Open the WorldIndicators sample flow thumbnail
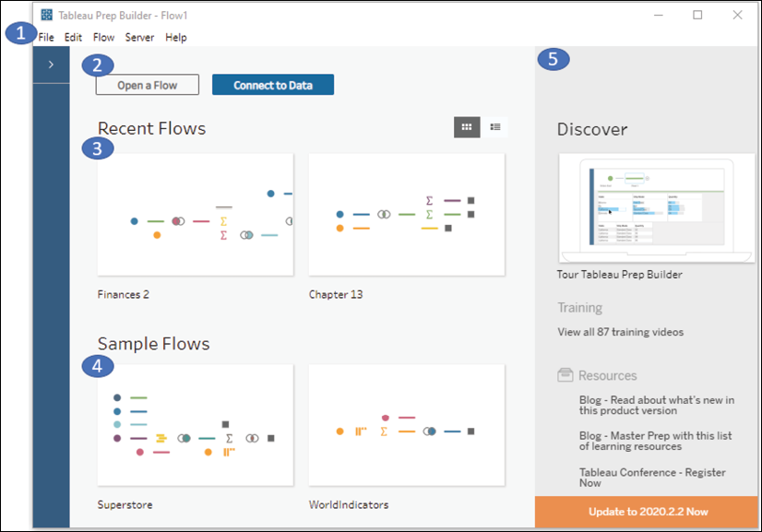The height and width of the screenshot is (532, 762). [x=407, y=425]
